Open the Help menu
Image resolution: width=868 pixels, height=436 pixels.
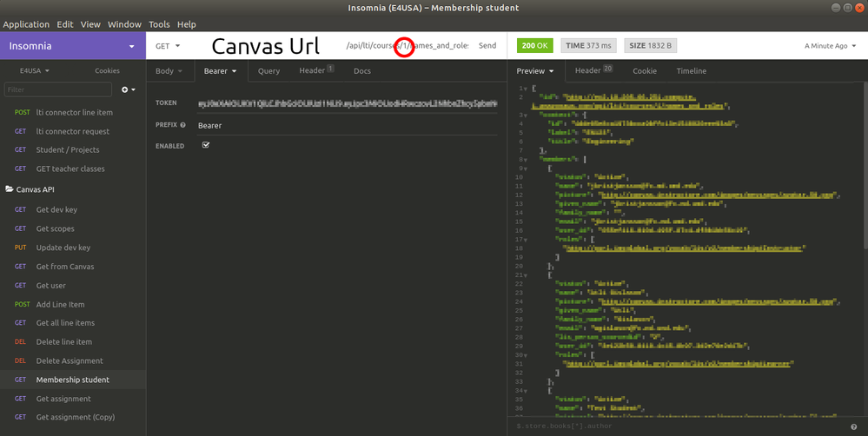click(x=187, y=24)
